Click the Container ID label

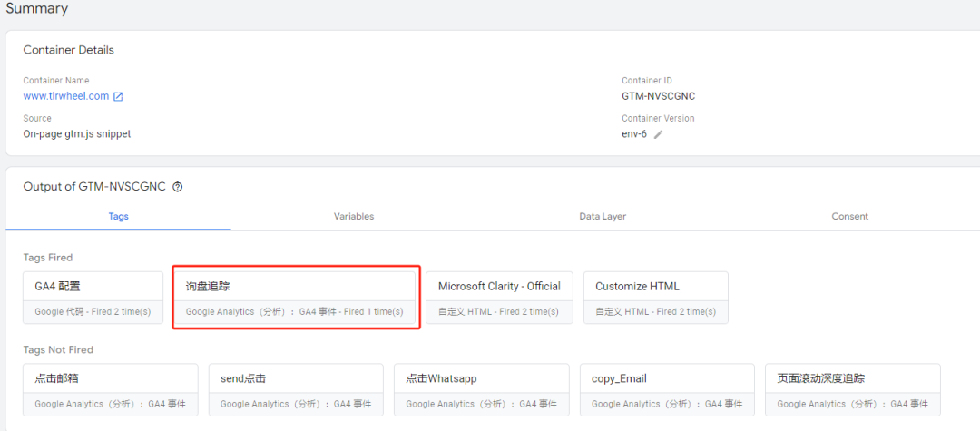pyautogui.click(x=647, y=81)
